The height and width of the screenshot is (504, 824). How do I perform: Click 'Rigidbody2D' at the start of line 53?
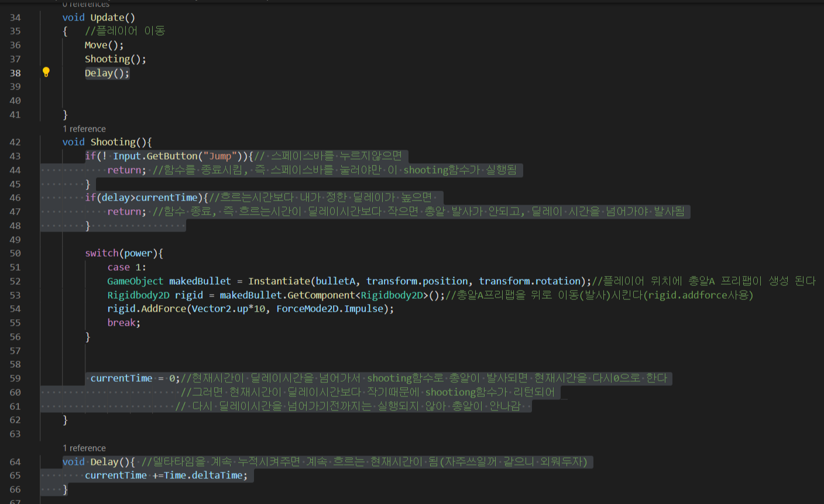pos(138,295)
